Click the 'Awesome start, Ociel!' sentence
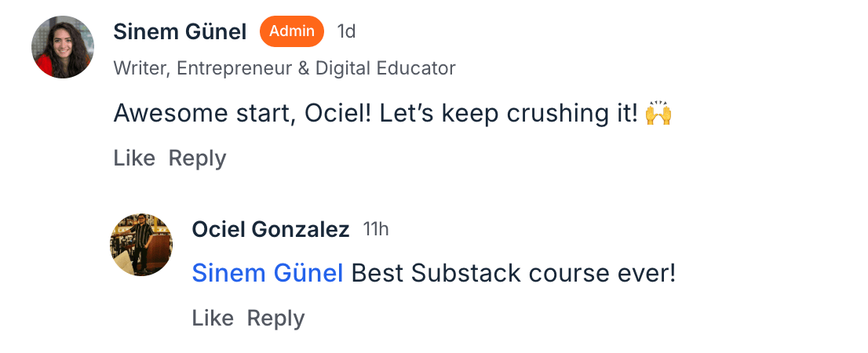 tap(242, 115)
